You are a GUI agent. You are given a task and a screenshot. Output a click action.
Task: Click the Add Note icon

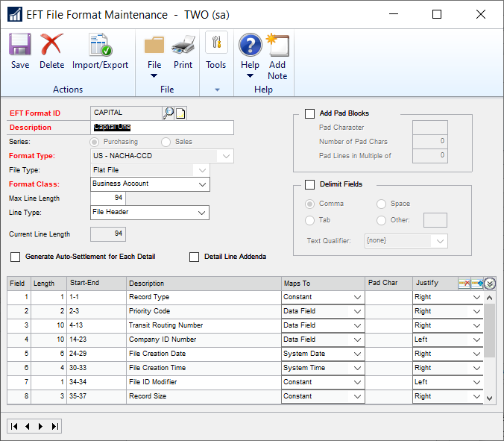[x=277, y=56]
